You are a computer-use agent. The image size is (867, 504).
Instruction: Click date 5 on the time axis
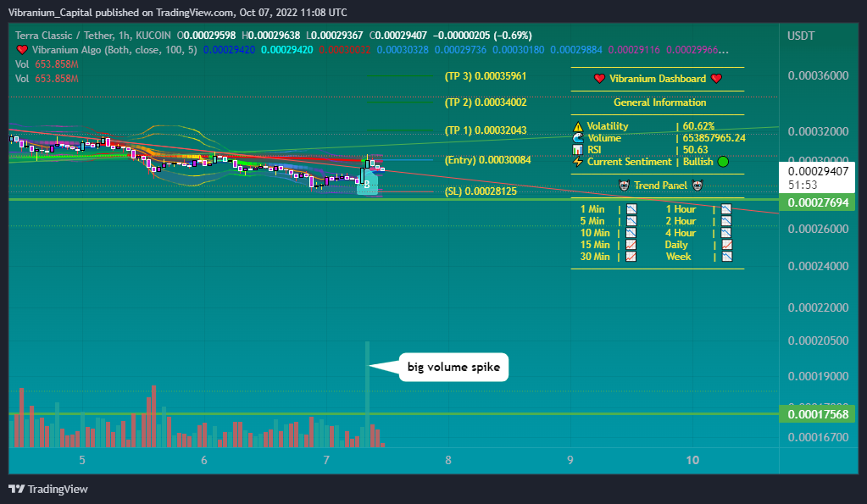tap(82, 460)
